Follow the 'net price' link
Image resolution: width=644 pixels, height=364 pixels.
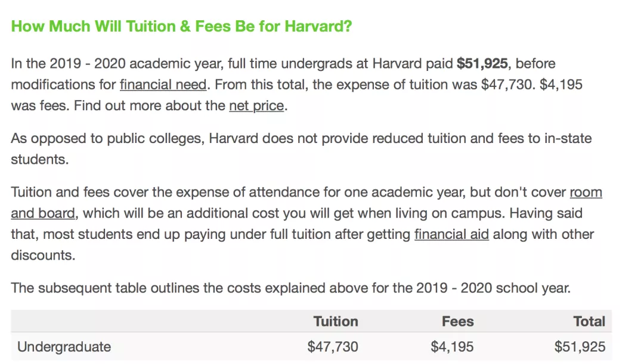click(x=257, y=106)
